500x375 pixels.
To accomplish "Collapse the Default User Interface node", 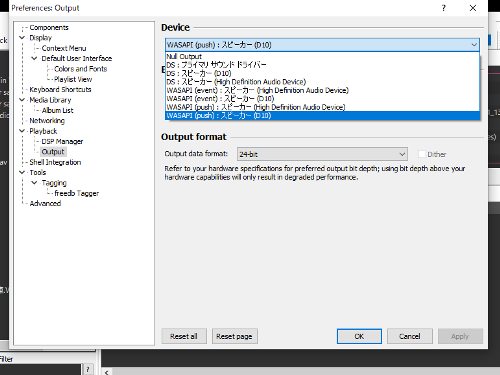I will tap(34, 58).
